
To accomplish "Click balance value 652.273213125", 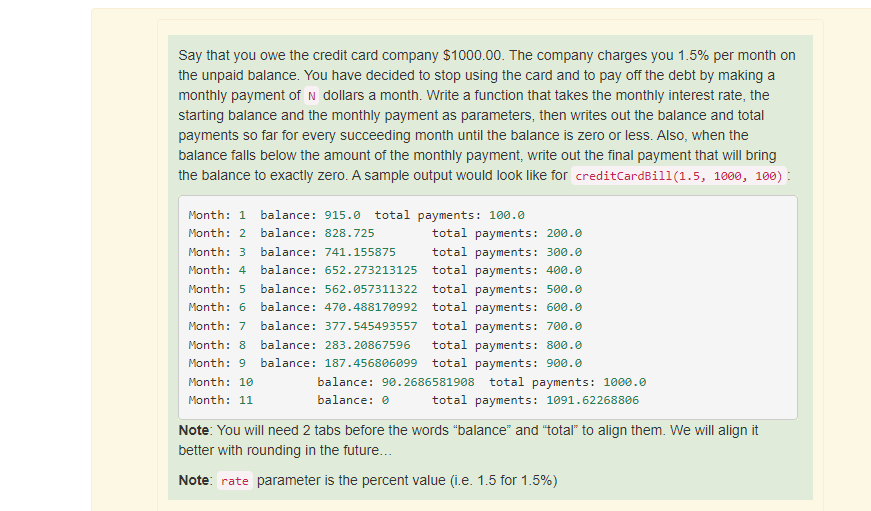I will coord(371,270).
